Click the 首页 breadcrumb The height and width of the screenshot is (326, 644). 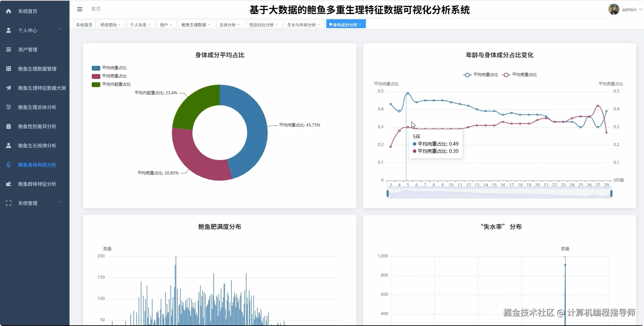tap(96, 9)
